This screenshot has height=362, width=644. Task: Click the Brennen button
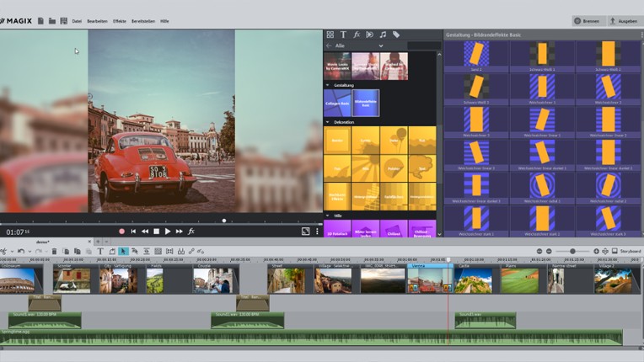coord(588,20)
